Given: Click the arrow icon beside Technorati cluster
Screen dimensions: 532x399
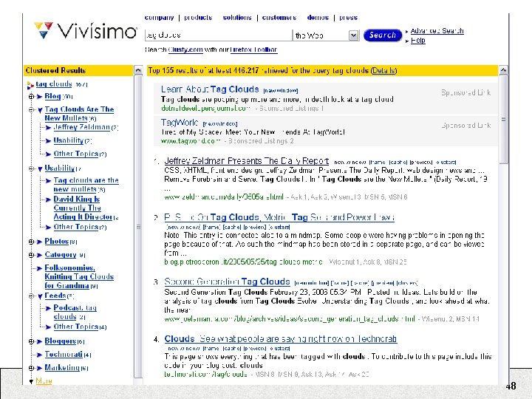Looking at the screenshot, I should (x=39, y=355).
